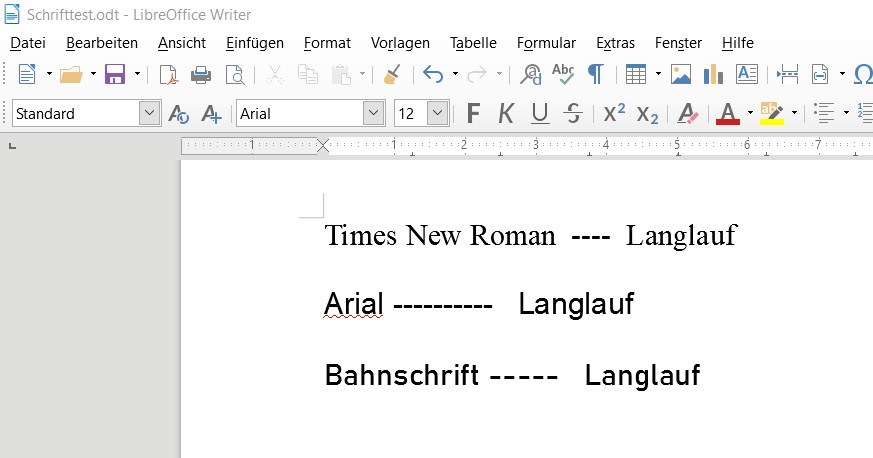Click in the font size field showing 12
Image resolution: width=873 pixels, height=458 pixels.
(x=411, y=114)
